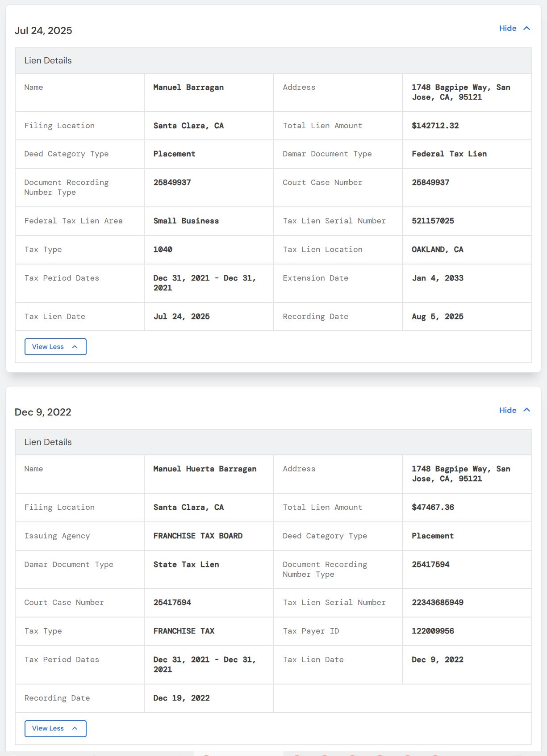
Task: Click the Manuel Huerta Barragan name value
Action: click(205, 469)
